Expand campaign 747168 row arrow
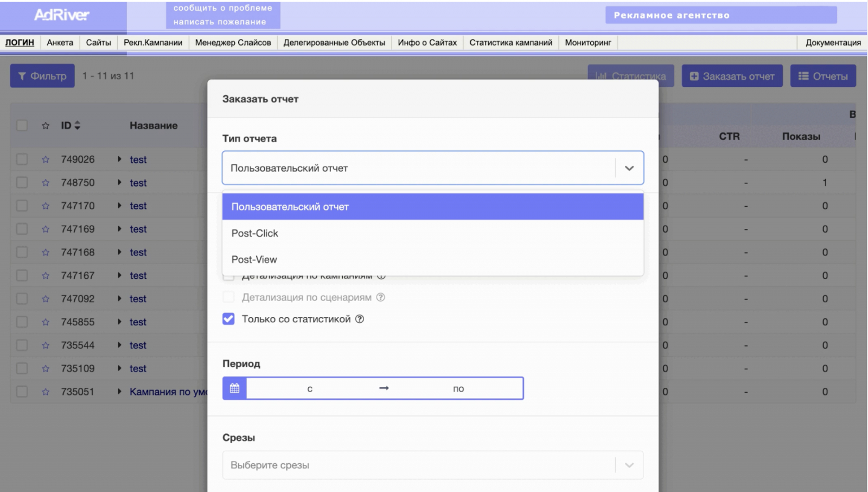The height and width of the screenshot is (492, 868). 119,252
